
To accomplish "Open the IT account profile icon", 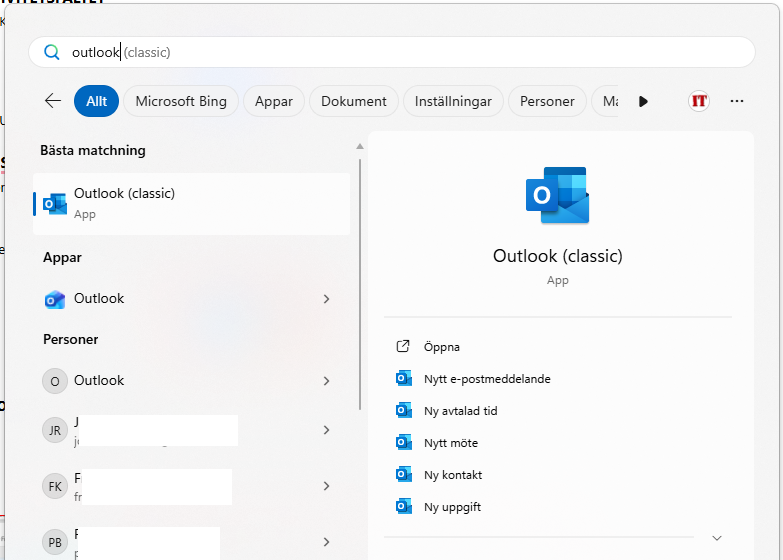I will 699,101.
